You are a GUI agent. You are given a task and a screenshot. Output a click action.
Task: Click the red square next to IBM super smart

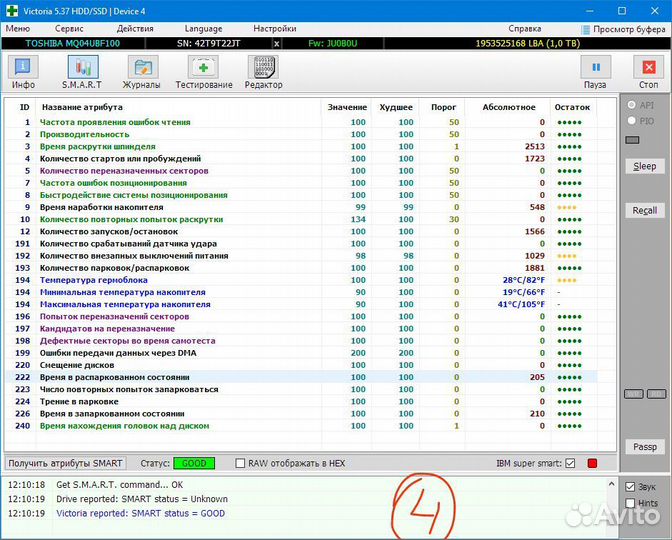(592, 464)
